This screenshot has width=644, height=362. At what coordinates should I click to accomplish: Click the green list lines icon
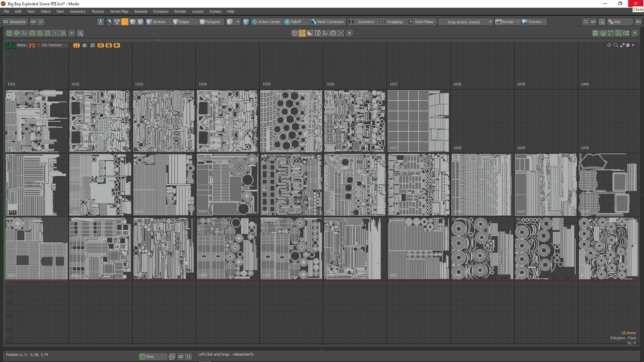[595, 33]
